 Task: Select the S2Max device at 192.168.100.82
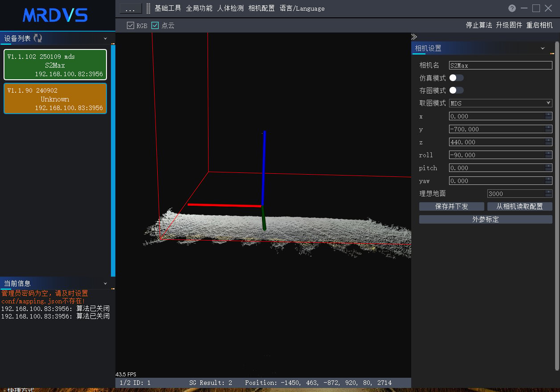(55, 65)
